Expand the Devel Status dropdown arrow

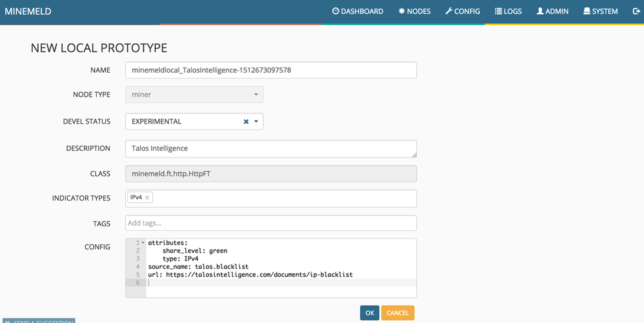(256, 122)
